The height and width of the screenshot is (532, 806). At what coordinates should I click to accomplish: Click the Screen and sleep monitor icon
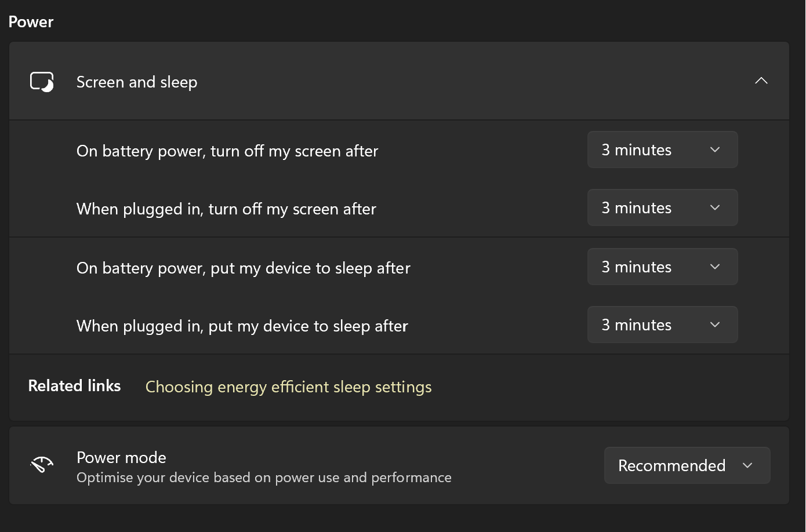[x=42, y=82]
